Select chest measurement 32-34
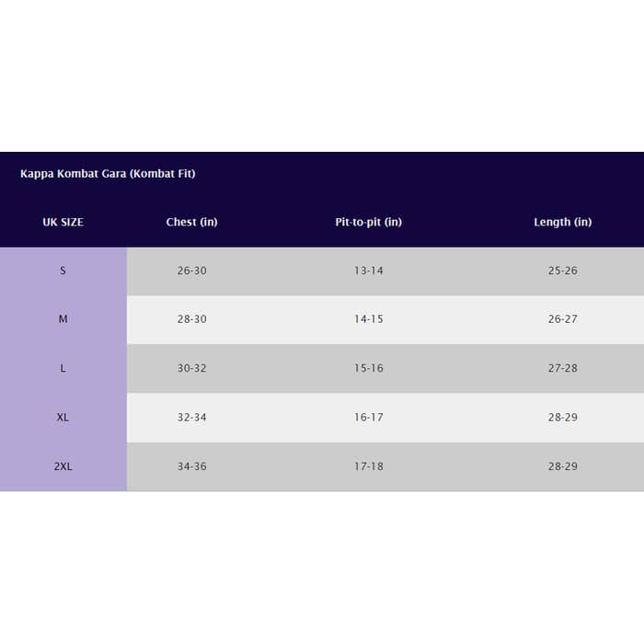Image resolution: width=644 pixels, height=644 pixels. [191, 418]
